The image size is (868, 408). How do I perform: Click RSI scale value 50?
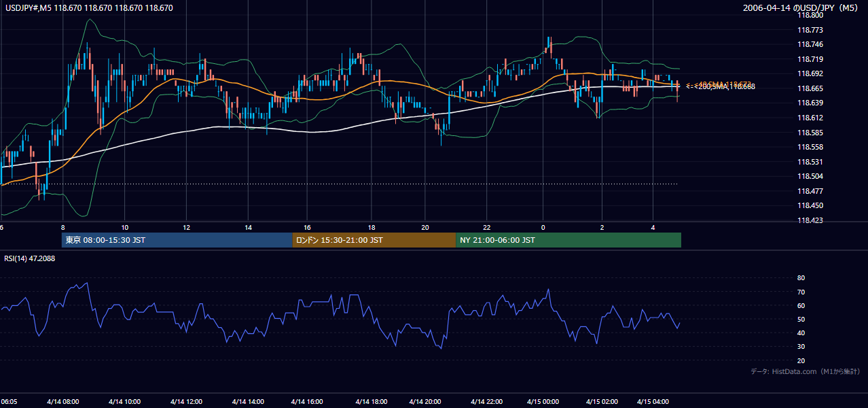(801, 319)
